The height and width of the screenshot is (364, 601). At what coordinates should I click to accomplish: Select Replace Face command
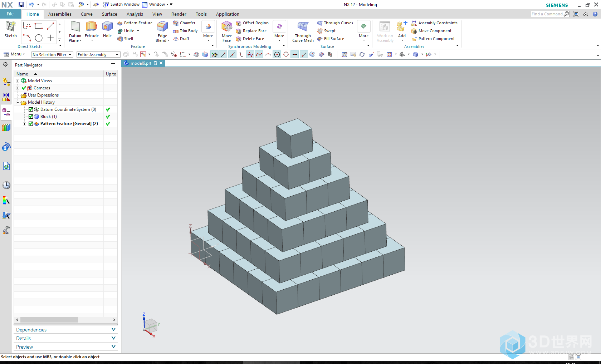point(251,31)
